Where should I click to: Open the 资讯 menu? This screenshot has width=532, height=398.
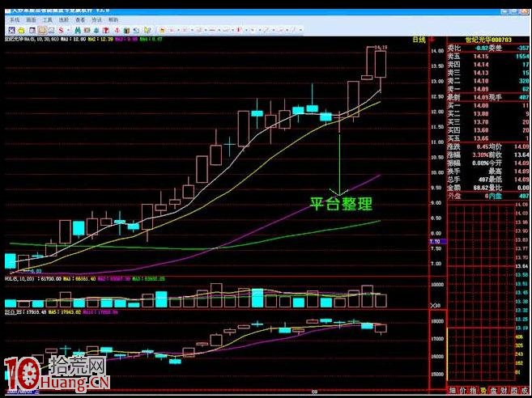point(96,20)
